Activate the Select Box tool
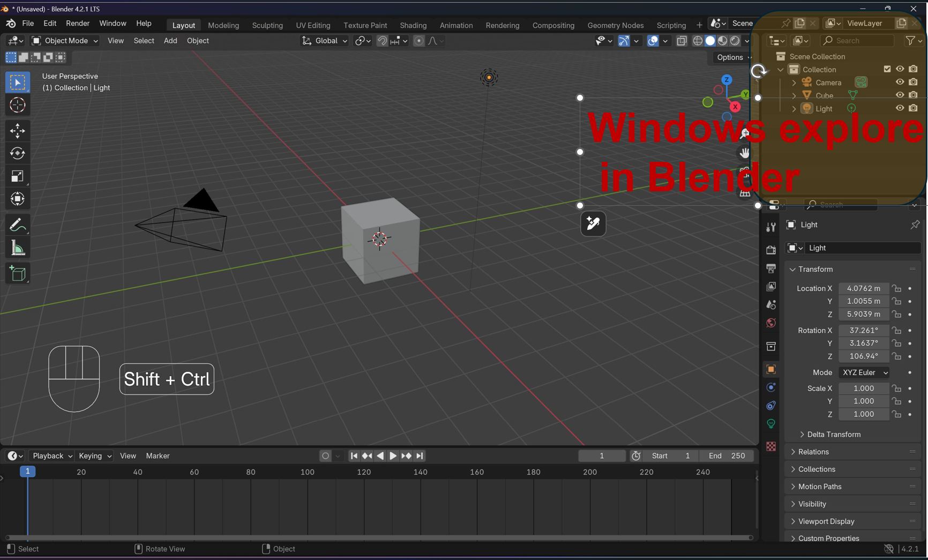928x560 pixels. point(18,82)
